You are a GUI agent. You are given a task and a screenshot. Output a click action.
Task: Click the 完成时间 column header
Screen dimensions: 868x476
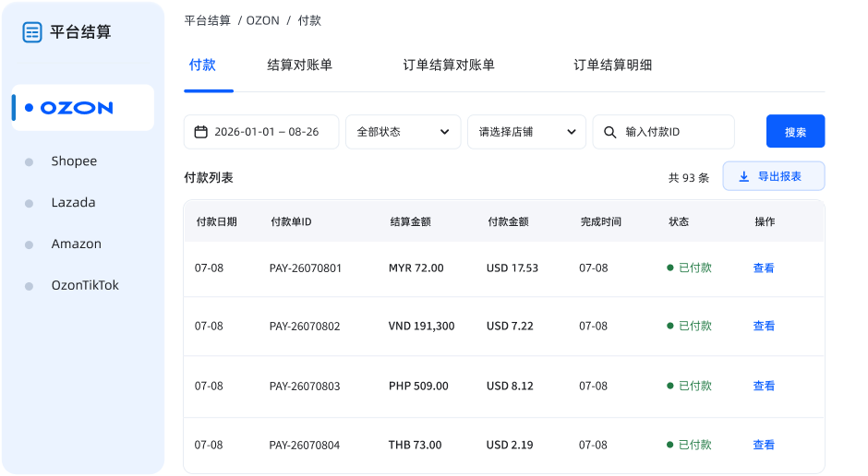[600, 221]
